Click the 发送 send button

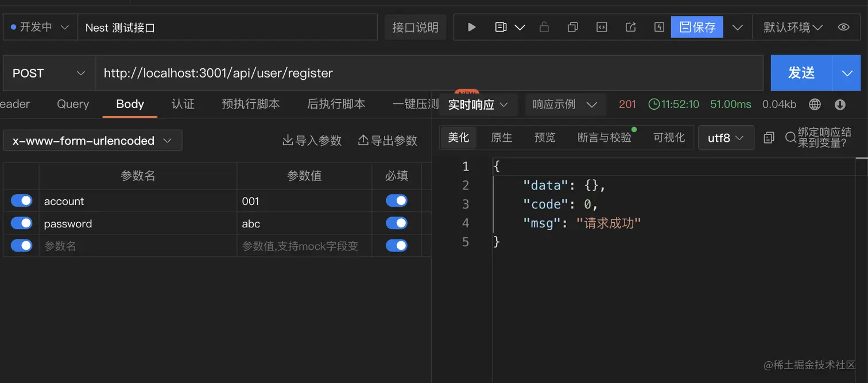coord(801,73)
